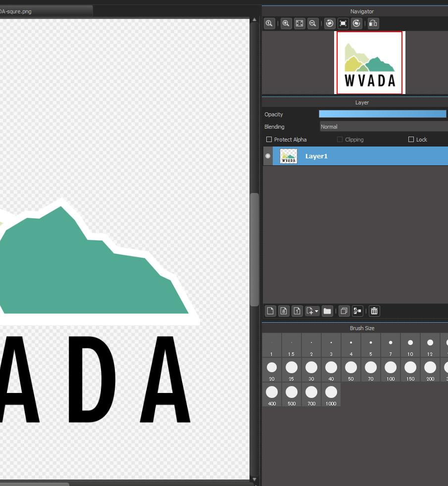Fit canvas to window in Navigator
This screenshot has height=486, width=448.
pyautogui.click(x=299, y=24)
